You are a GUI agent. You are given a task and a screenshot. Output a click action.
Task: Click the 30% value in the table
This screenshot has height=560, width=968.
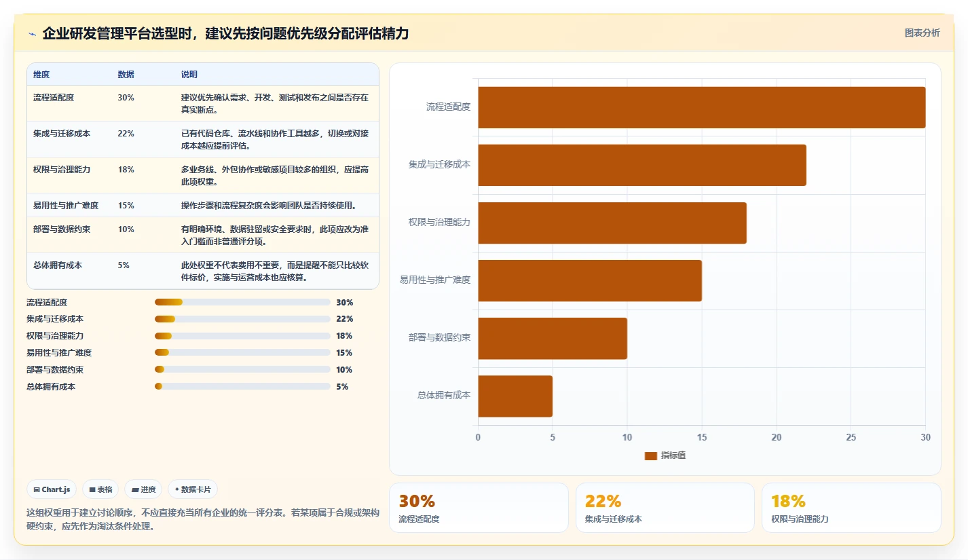pyautogui.click(x=126, y=98)
